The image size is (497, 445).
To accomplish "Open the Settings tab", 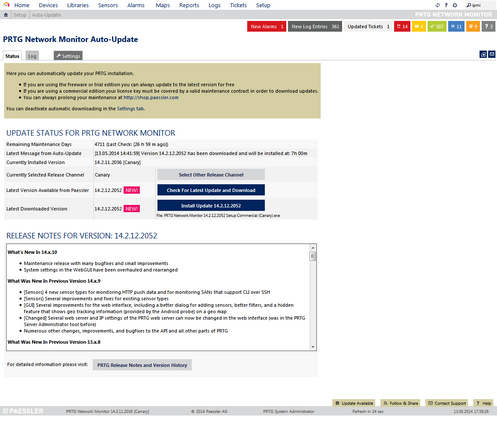I will pos(68,56).
